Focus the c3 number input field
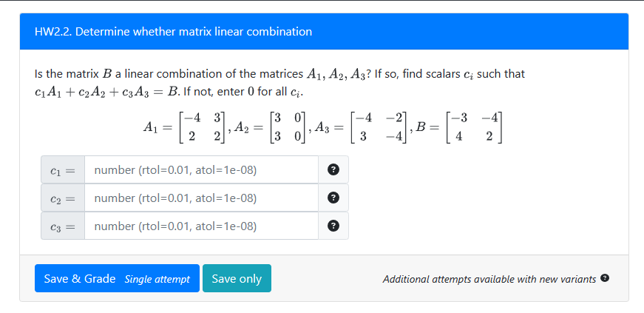The width and height of the screenshot is (644, 313). click(201, 226)
